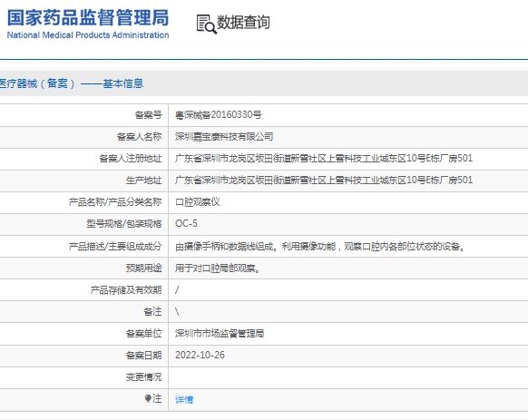
Task: Click the company name 深圳嘉宝康科技有限公司
Action: pos(224,136)
